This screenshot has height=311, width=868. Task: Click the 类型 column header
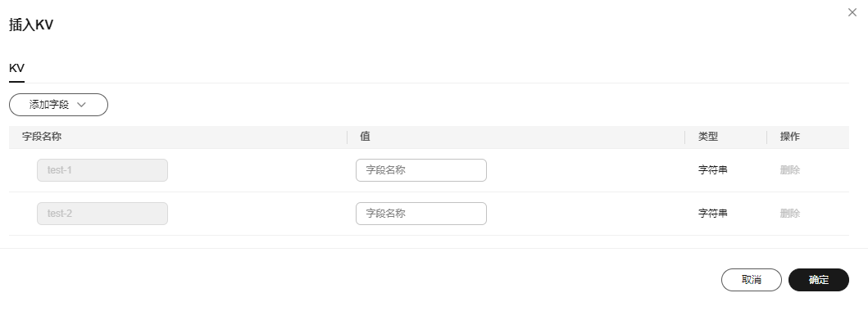coord(708,137)
